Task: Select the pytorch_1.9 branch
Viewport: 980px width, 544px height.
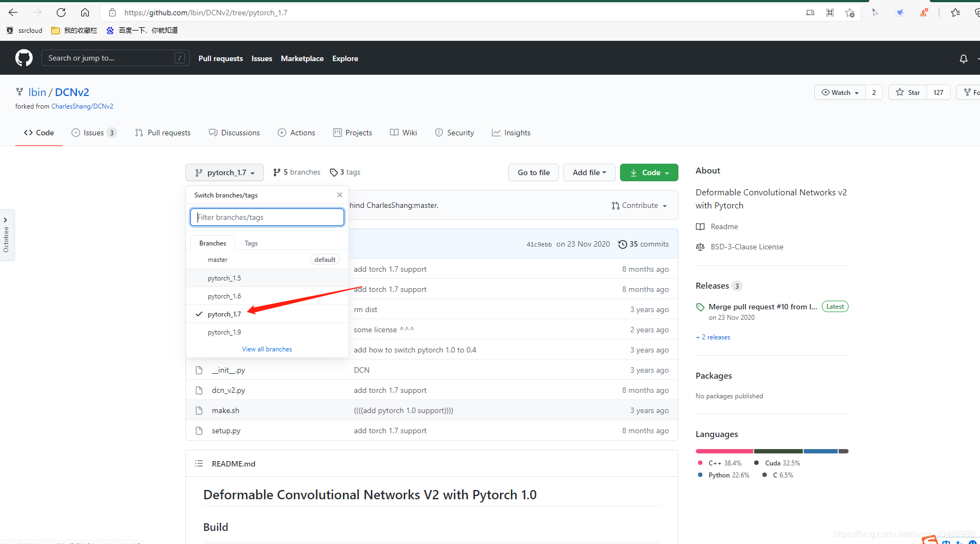Action: click(267, 332)
